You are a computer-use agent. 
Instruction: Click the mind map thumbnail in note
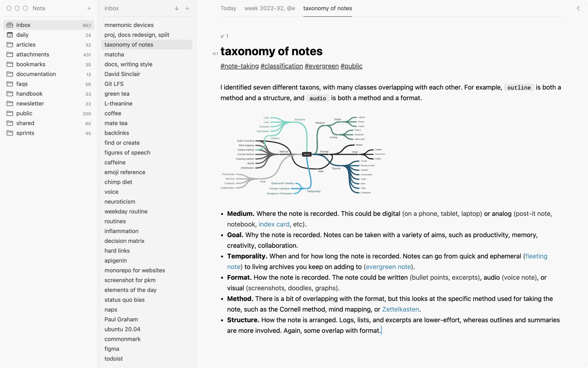(x=305, y=155)
